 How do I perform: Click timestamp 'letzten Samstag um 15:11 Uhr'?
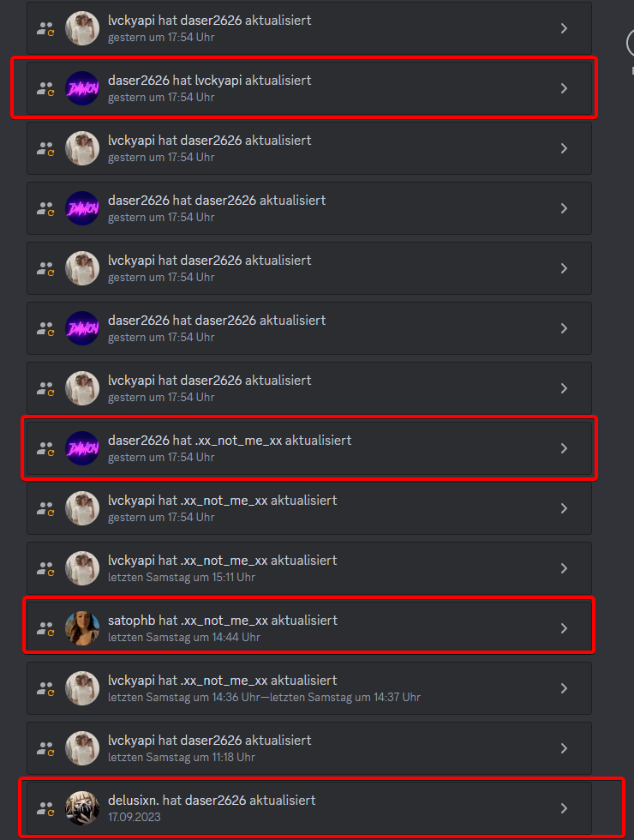point(182,578)
